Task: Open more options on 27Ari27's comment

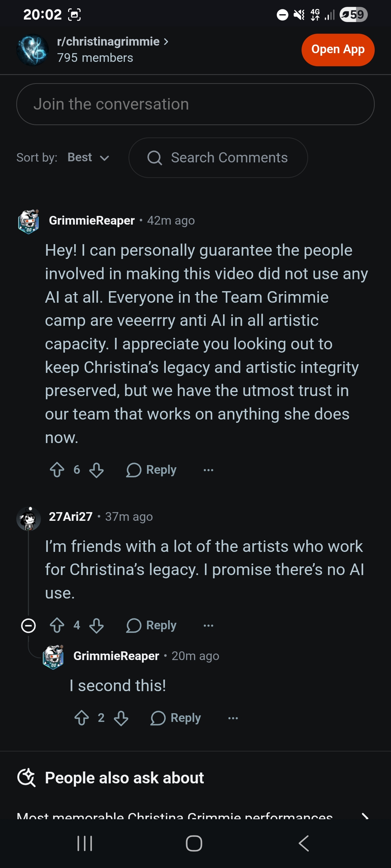Action: [209, 625]
